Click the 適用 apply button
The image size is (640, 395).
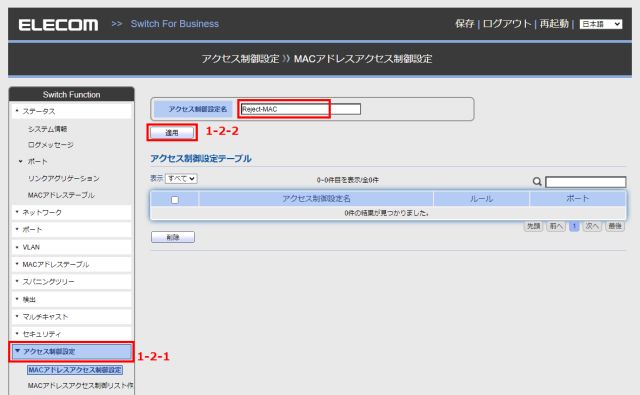point(172,133)
